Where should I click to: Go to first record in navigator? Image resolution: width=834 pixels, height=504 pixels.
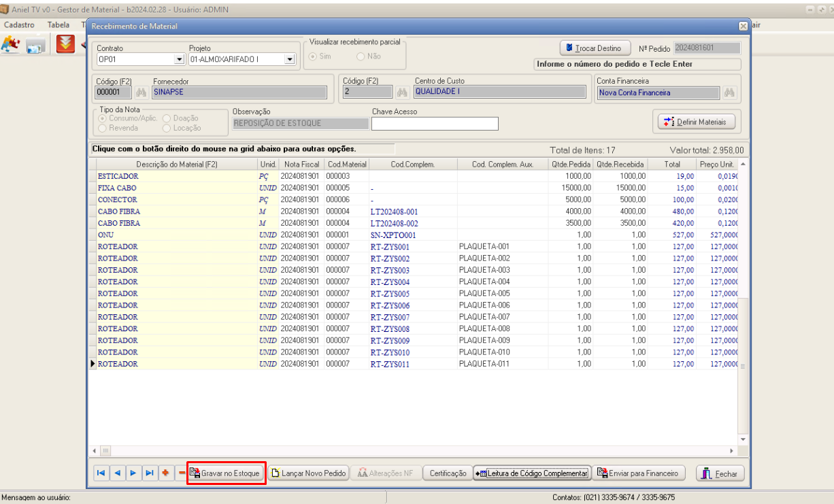point(101,473)
